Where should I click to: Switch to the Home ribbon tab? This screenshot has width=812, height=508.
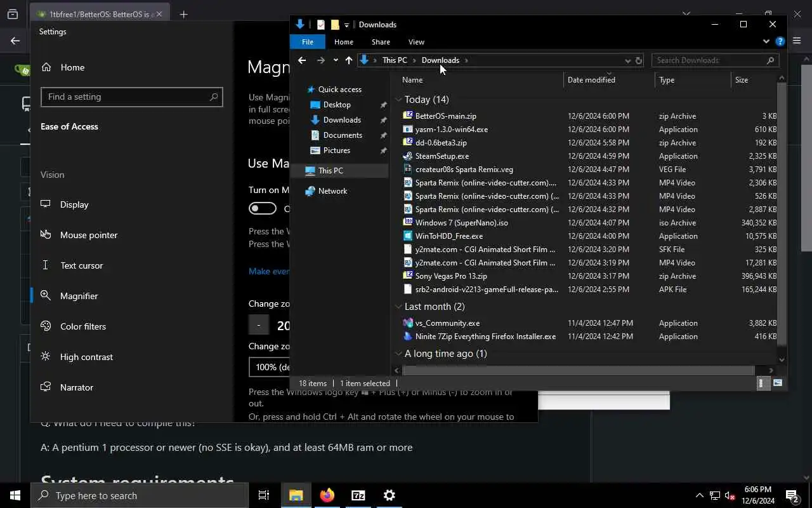point(344,42)
